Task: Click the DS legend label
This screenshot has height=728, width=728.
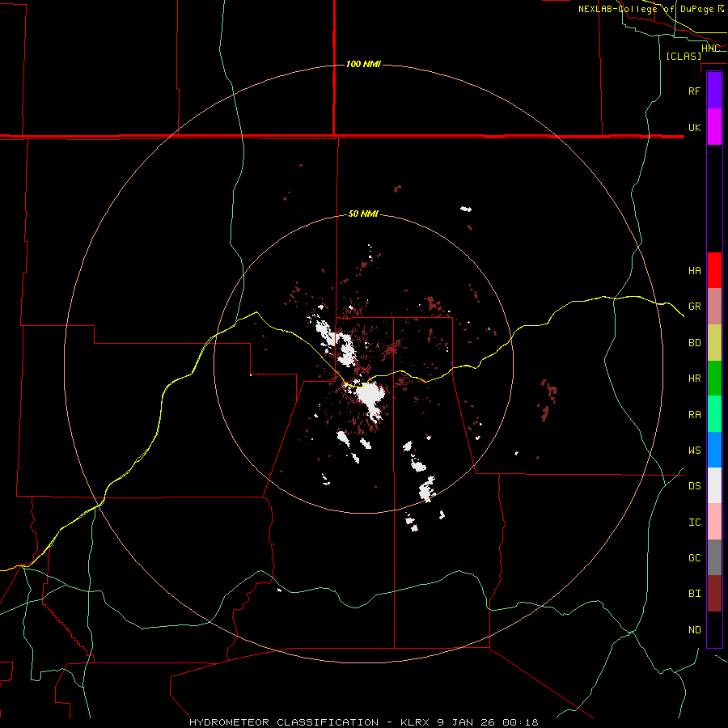Action: point(694,486)
